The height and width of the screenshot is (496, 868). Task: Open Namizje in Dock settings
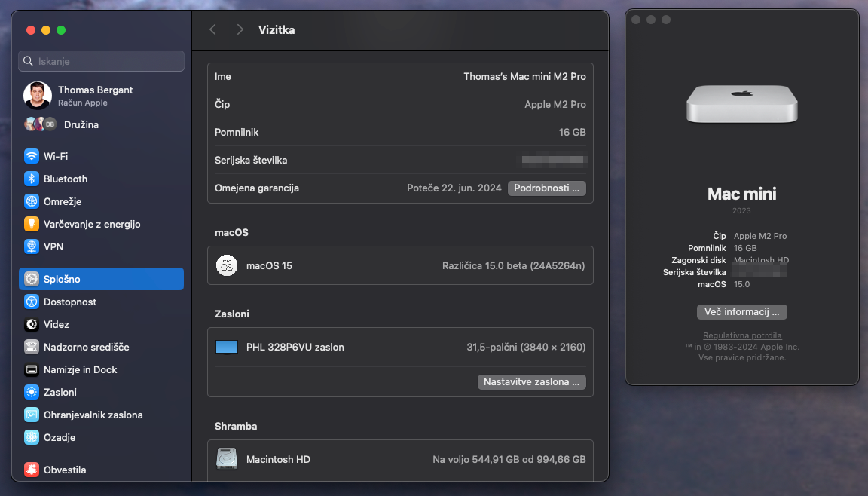80,369
